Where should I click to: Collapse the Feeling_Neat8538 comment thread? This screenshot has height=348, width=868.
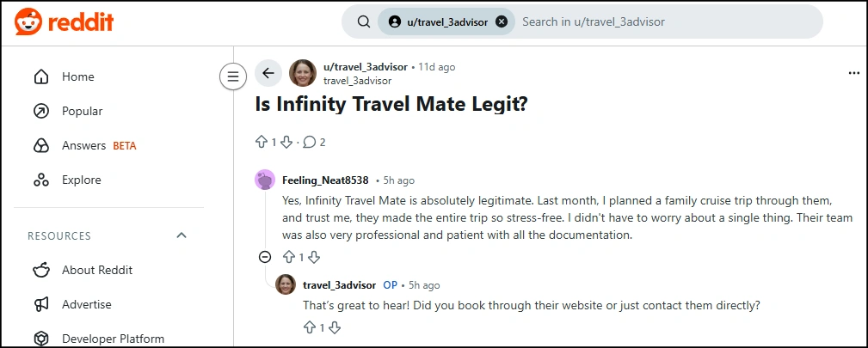click(265, 257)
